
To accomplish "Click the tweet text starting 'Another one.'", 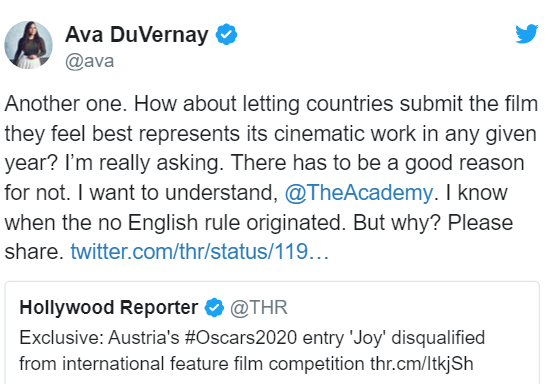I will (271, 177).
